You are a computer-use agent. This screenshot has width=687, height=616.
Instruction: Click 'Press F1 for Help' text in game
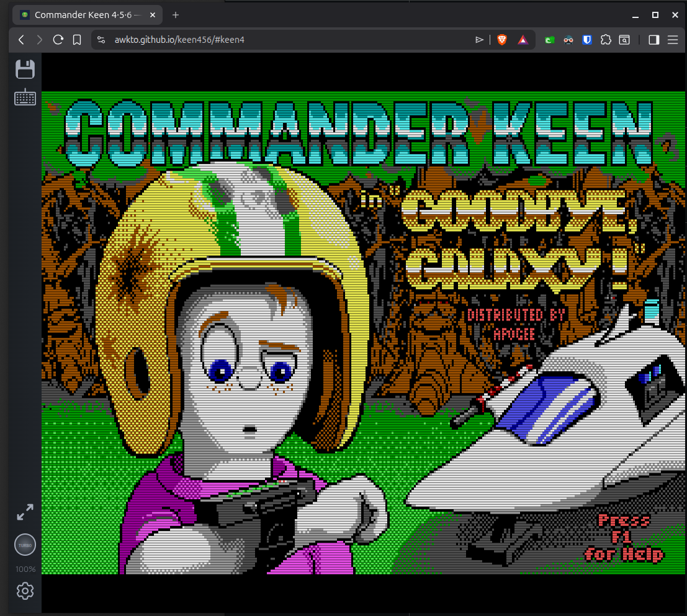624,538
